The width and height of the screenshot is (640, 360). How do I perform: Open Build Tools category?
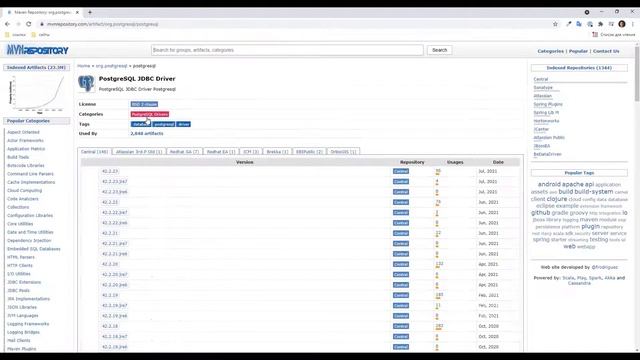click(18, 157)
